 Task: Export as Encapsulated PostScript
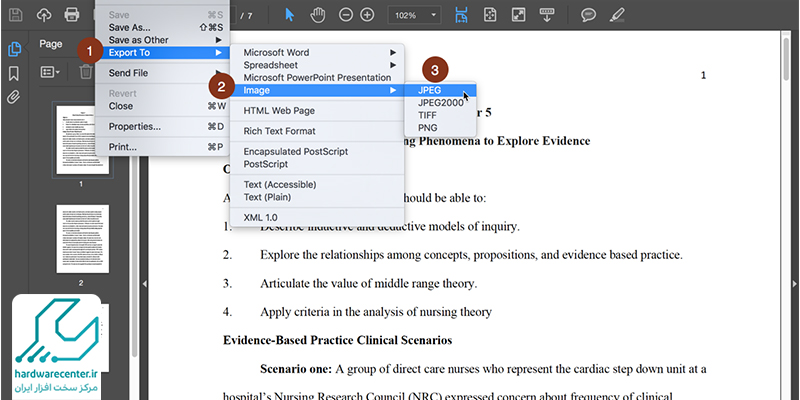click(317, 152)
